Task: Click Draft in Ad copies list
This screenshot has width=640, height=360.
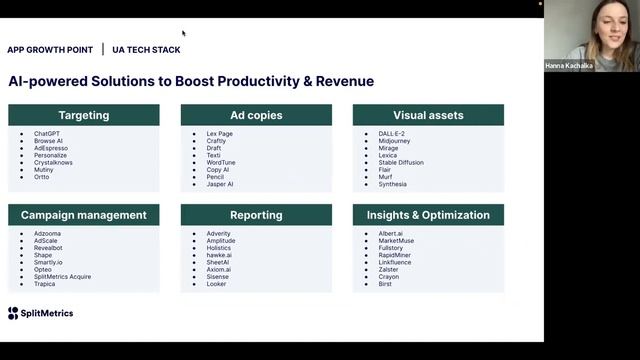Action: coord(213,148)
